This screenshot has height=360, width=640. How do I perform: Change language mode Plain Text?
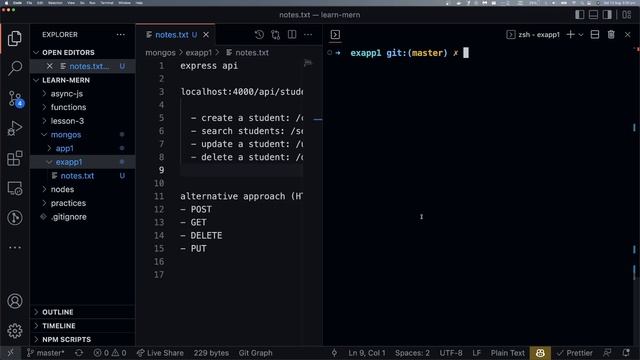pyautogui.click(x=508, y=353)
